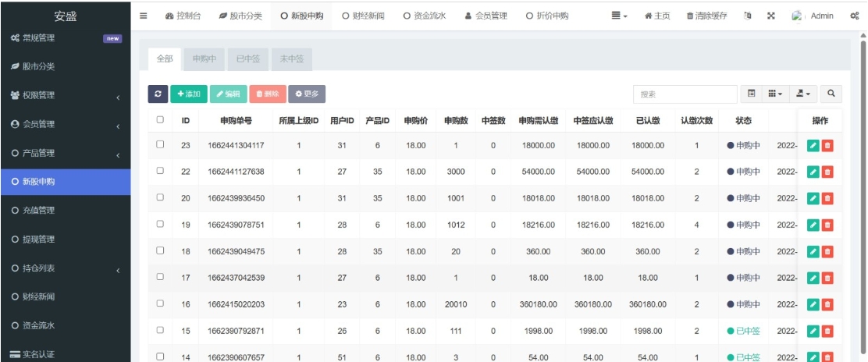Toggle the card view icon in table toolbar

point(751,94)
